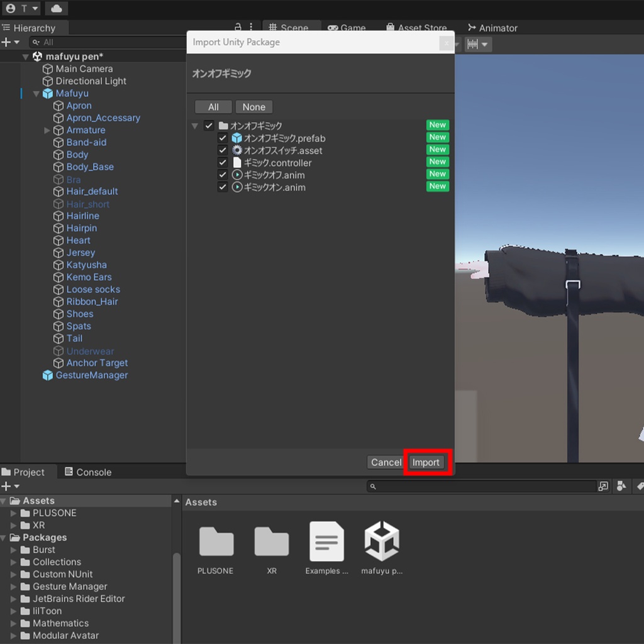Click the Import button

pyautogui.click(x=426, y=462)
